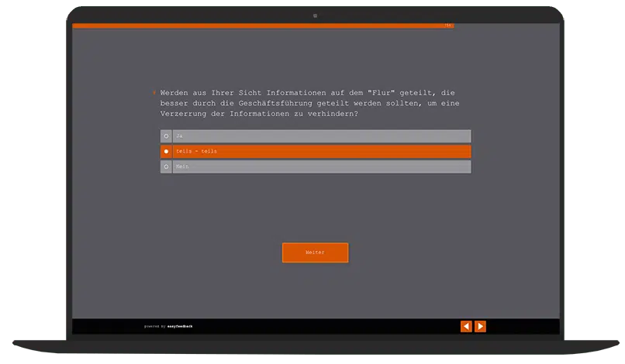Select the "Ja" radio button

[166, 136]
